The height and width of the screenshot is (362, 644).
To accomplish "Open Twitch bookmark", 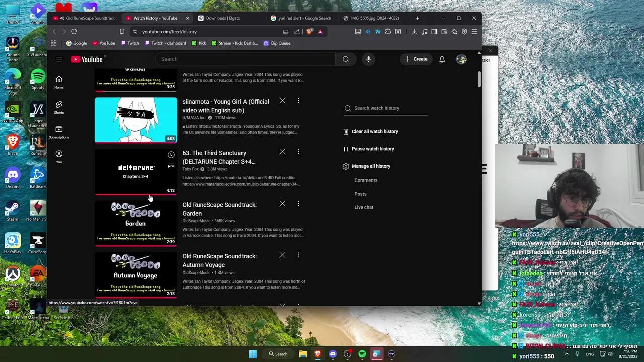I will [x=130, y=43].
